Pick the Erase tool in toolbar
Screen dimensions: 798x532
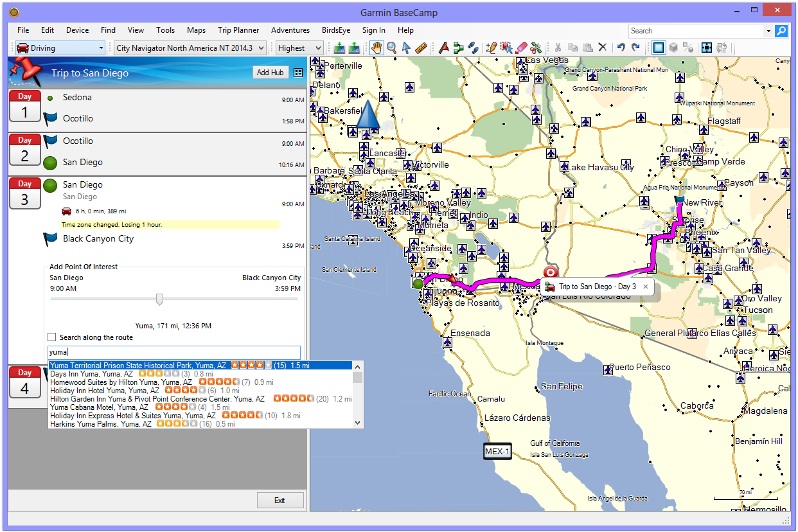point(521,48)
